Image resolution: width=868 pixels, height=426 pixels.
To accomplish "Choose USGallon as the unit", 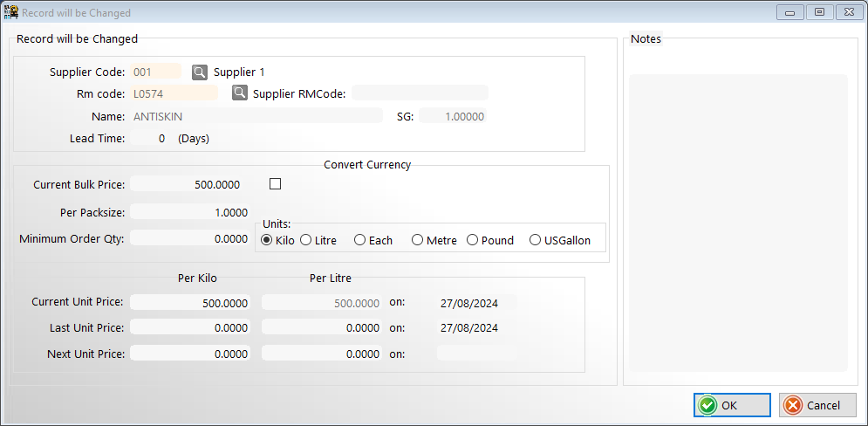I will [x=535, y=240].
